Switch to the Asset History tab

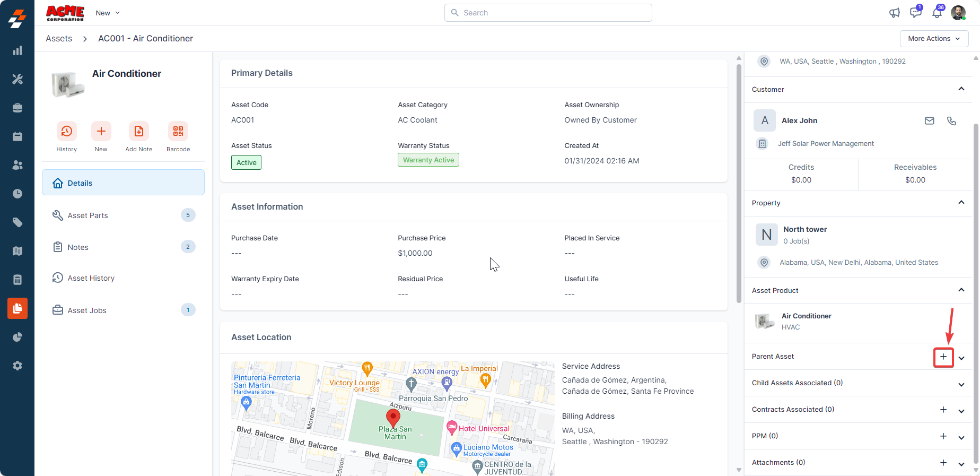91,278
